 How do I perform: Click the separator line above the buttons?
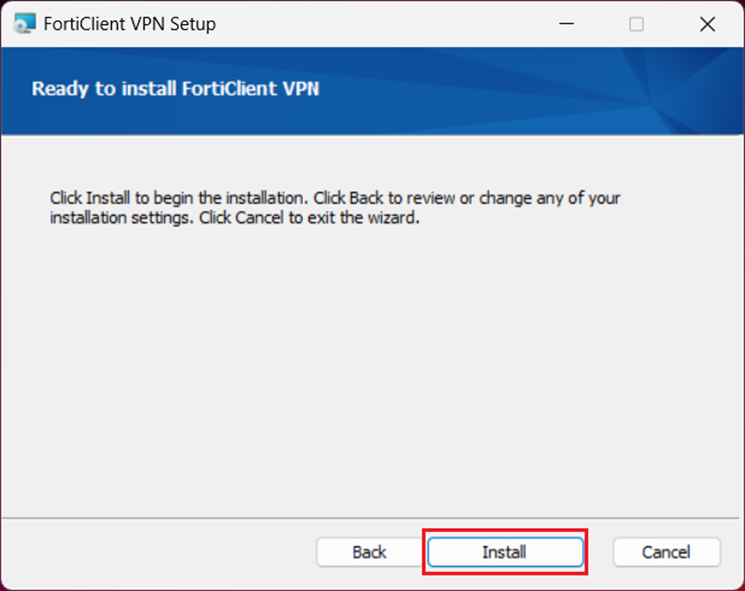(372, 518)
